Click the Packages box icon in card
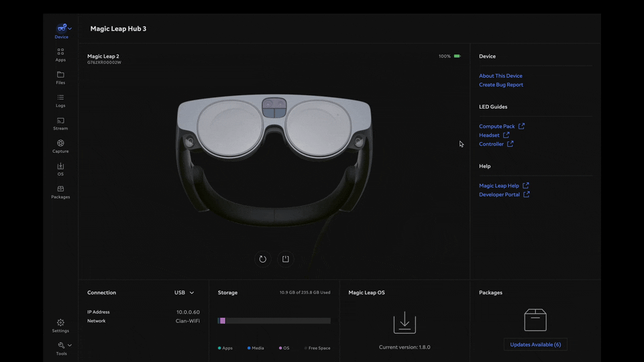Screen dimensions: 644x362 coord(535,320)
